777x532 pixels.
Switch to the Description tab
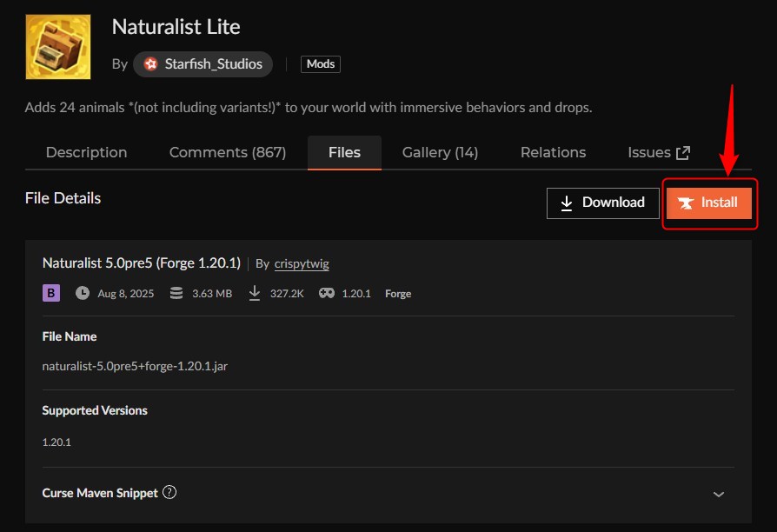click(86, 152)
